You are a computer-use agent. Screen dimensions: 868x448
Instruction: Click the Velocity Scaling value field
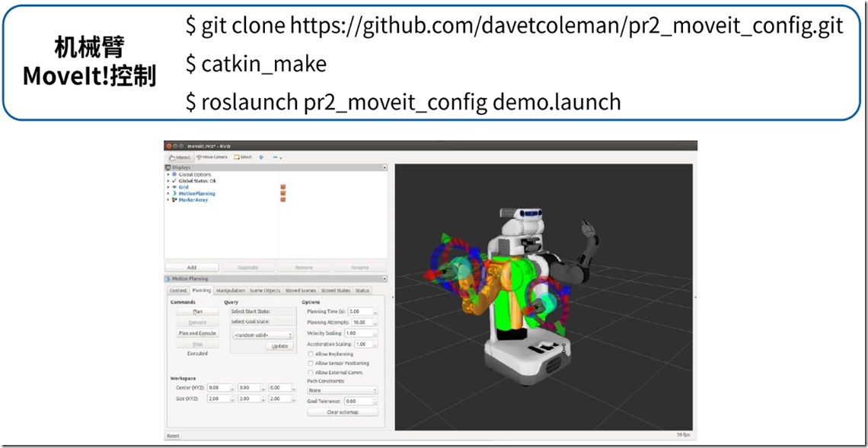[x=359, y=333]
